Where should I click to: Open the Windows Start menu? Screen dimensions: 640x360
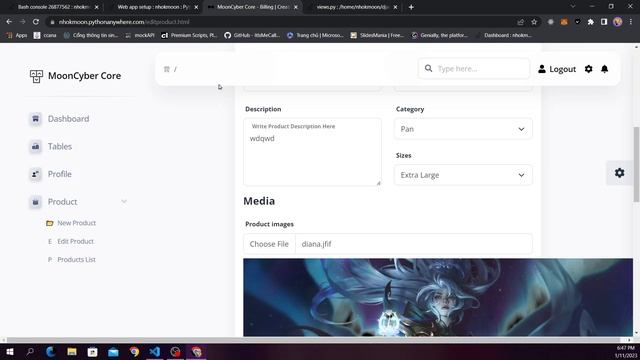(x=9, y=352)
